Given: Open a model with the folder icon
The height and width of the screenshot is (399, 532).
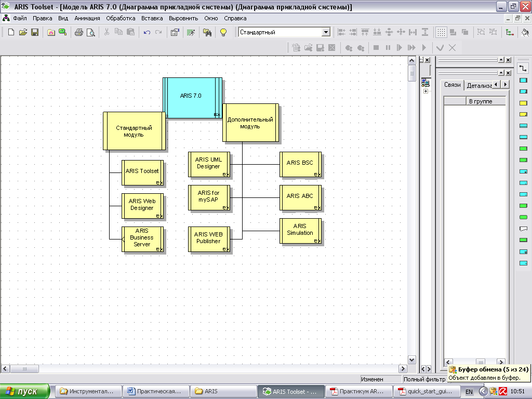Looking at the screenshot, I should (x=23, y=32).
